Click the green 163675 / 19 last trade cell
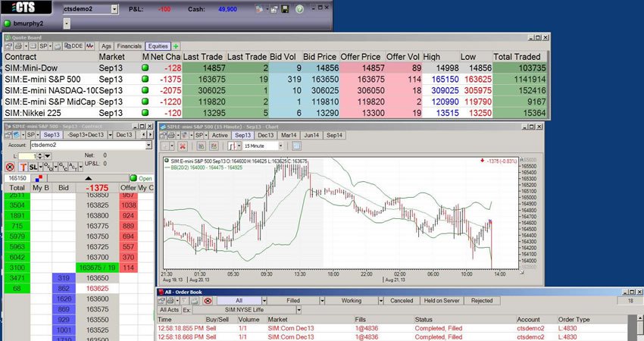 click(97, 267)
